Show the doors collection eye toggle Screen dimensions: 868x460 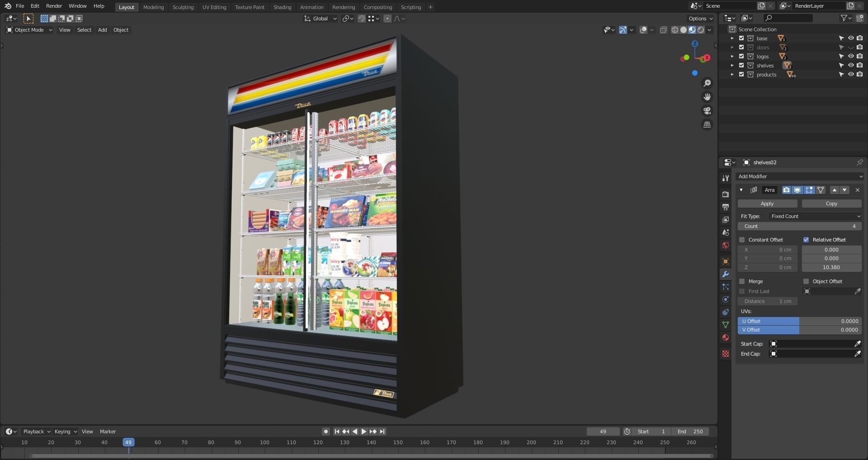[x=851, y=47]
